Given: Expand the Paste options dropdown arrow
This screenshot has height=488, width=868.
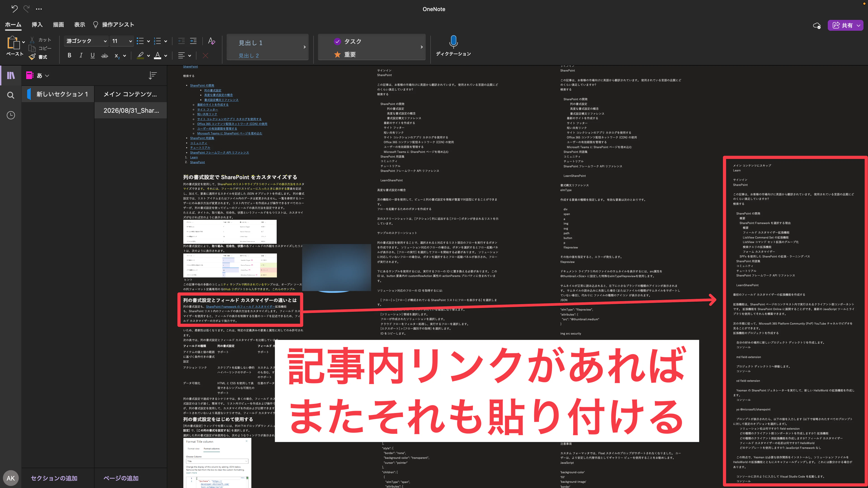Looking at the screenshot, I should pos(24,42).
